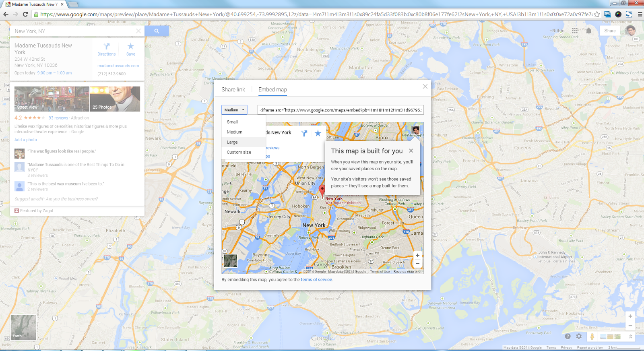Open hours 9:00 pm – 1:00 am
Screen dimensions: 644x351
coord(54,73)
